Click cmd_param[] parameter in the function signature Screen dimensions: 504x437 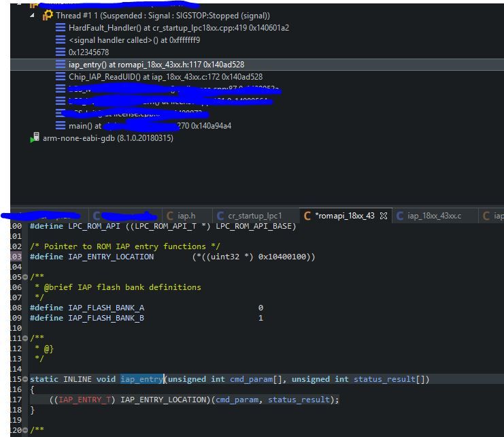point(256,379)
